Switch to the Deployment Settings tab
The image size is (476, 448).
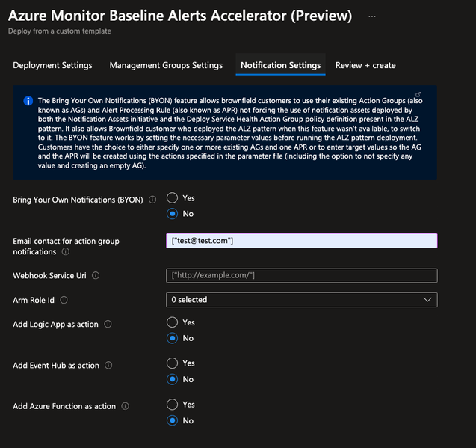coord(52,65)
